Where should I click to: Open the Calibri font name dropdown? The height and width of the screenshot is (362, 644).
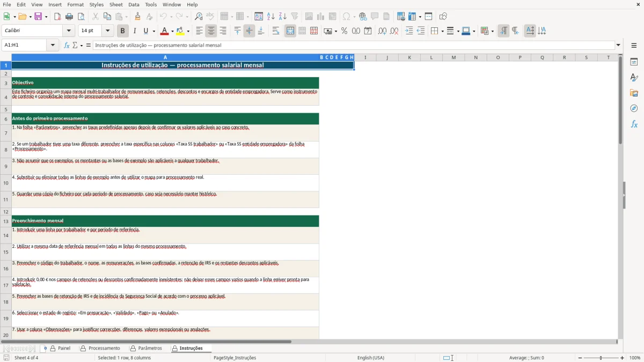click(69, 31)
